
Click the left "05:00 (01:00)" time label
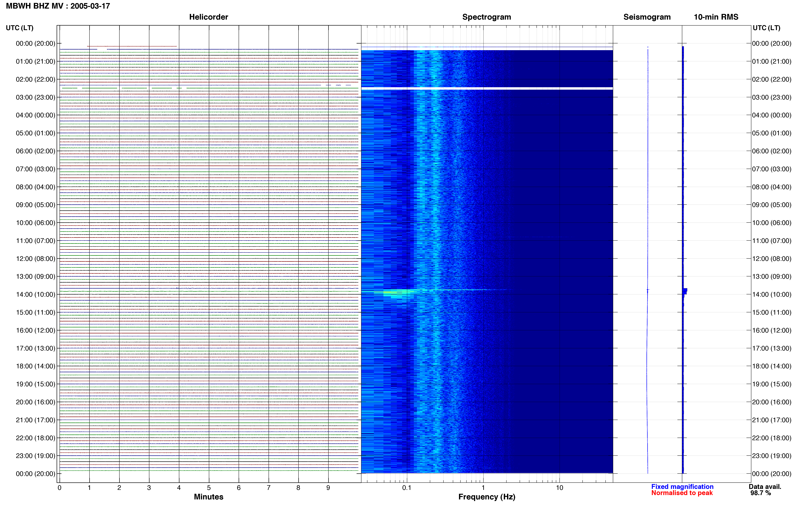click(x=35, y=133)
